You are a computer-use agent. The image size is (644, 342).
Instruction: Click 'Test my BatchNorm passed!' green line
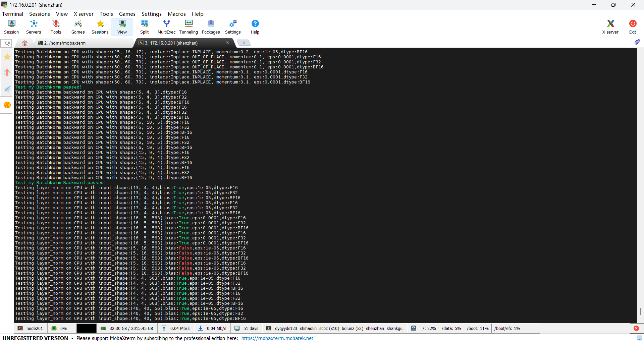pyautogui.click(x=48, y=87)
